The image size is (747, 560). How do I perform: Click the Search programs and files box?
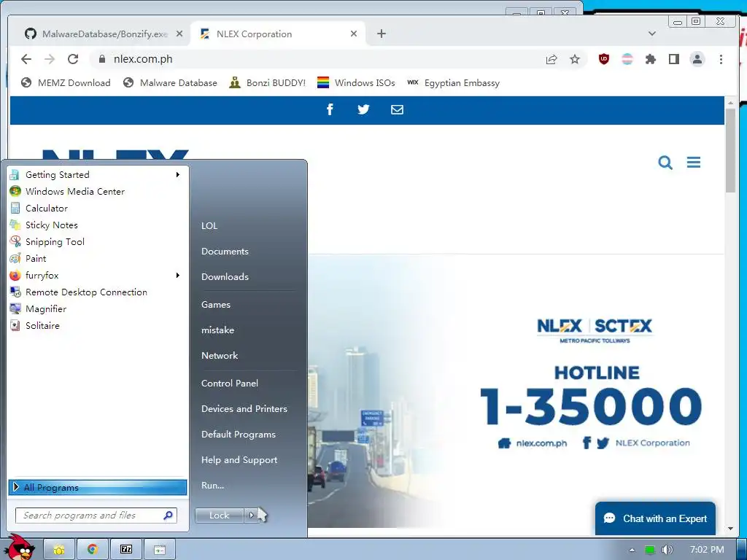pyautogui.click(x=96, y=516)
